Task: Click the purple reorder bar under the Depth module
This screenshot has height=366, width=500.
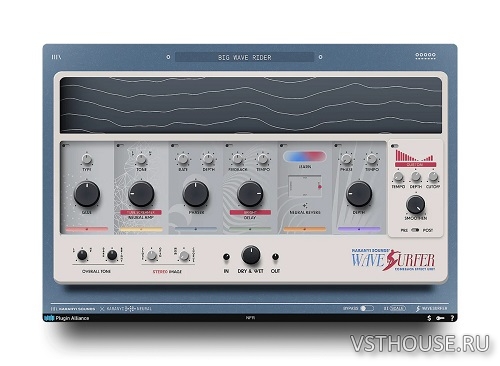Action: click(359, 229)
